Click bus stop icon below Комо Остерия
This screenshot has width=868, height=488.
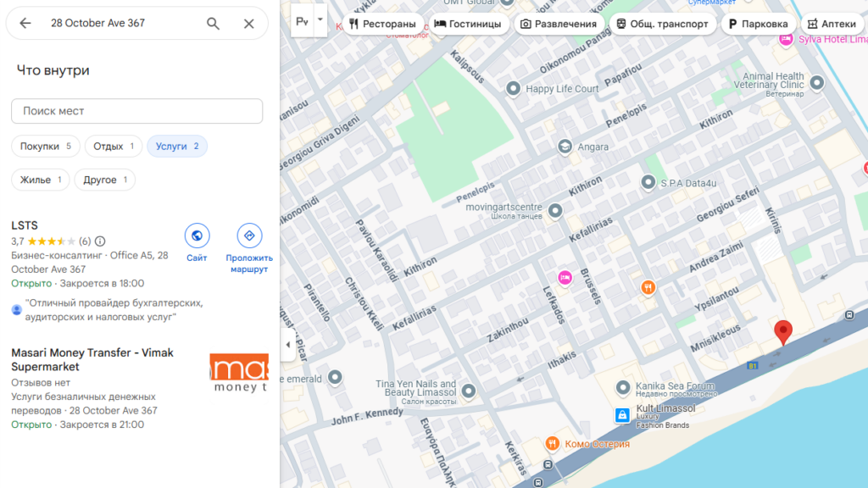click(x=548, y=465)
